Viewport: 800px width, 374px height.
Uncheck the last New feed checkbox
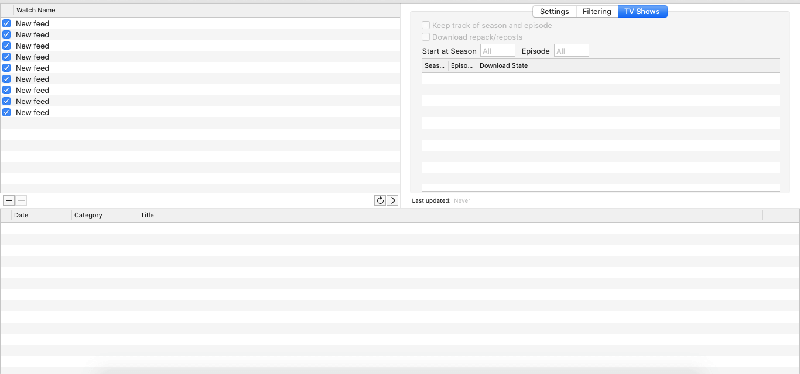pyautogui.click(x=7, y=112)
